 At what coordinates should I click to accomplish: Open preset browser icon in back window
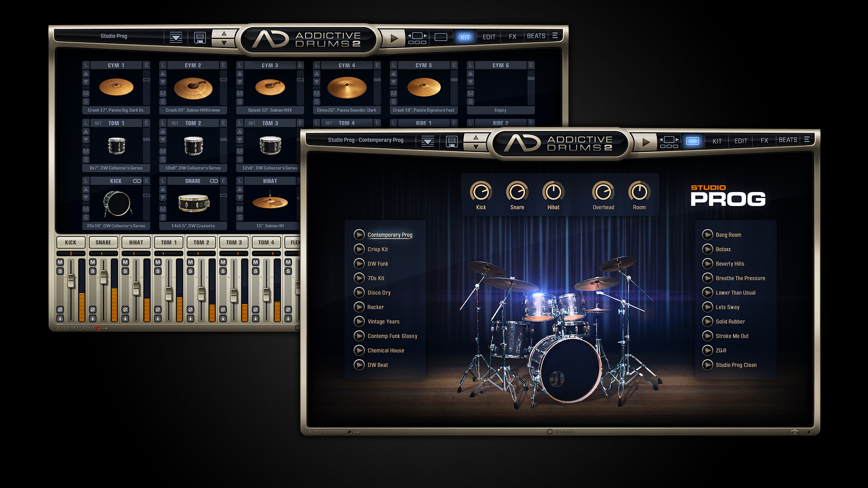[x=176, y=38]
